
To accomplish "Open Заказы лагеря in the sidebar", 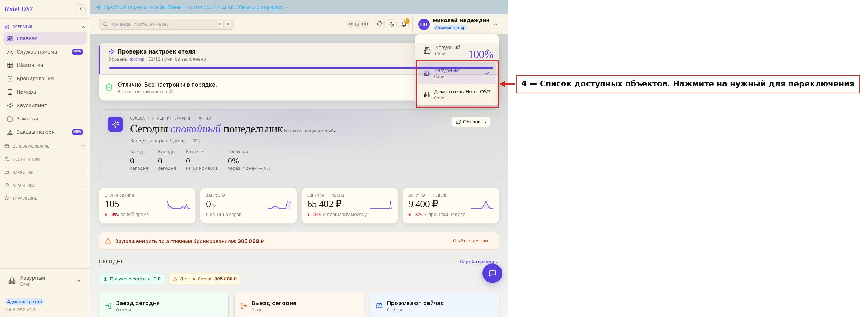I will pos(45,132).
